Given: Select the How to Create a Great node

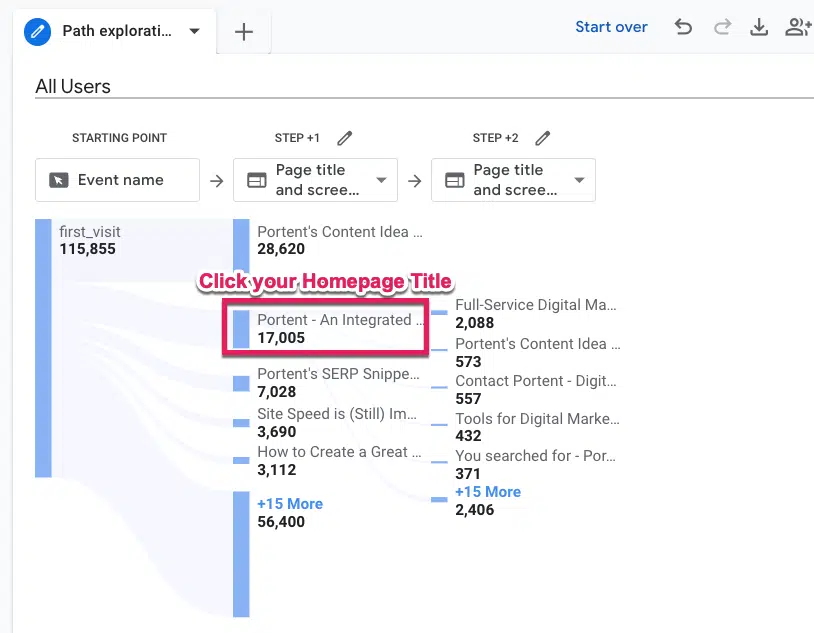Looking at the screenshot, I should 339,461.
